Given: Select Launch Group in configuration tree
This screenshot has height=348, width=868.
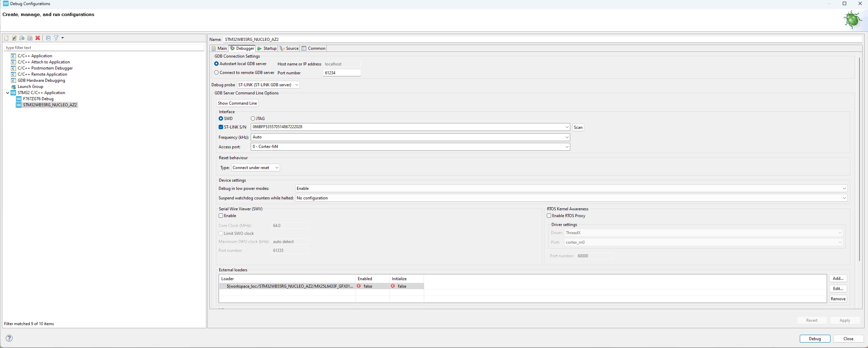Looking at the screenshot, I should coord(30,87).
